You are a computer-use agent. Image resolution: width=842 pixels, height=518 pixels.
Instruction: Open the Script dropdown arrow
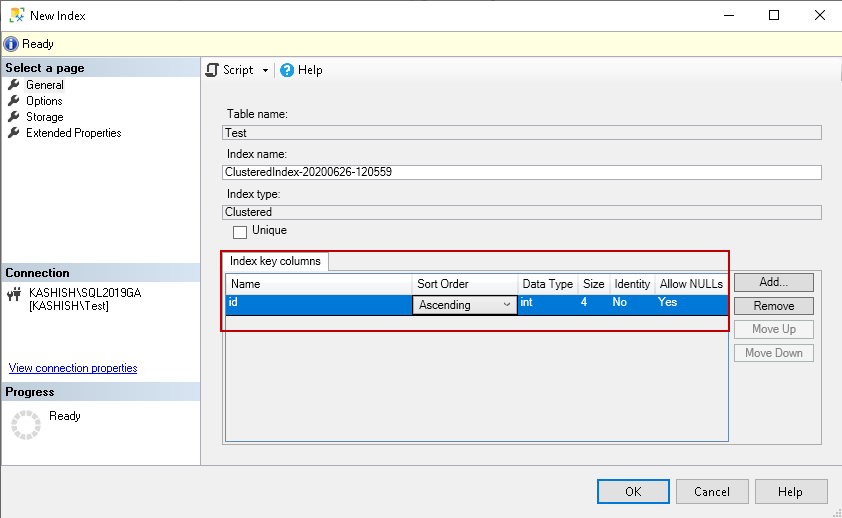click(265, 71)
